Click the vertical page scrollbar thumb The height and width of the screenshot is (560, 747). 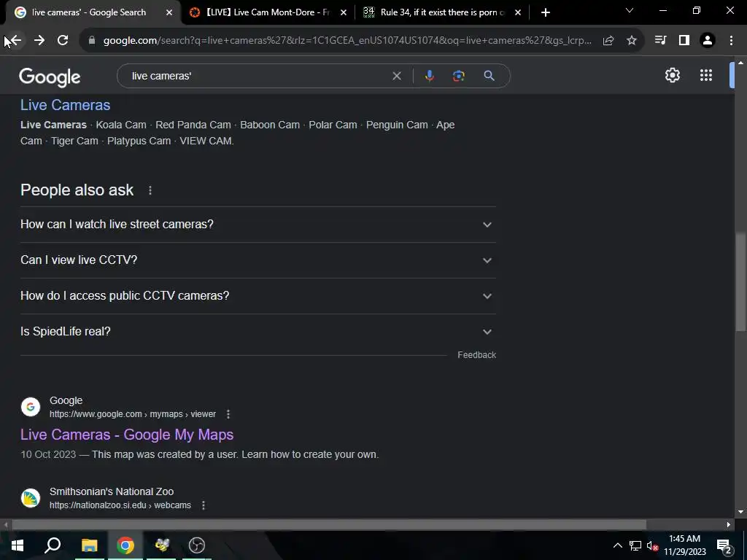click(x=740, y=281)
